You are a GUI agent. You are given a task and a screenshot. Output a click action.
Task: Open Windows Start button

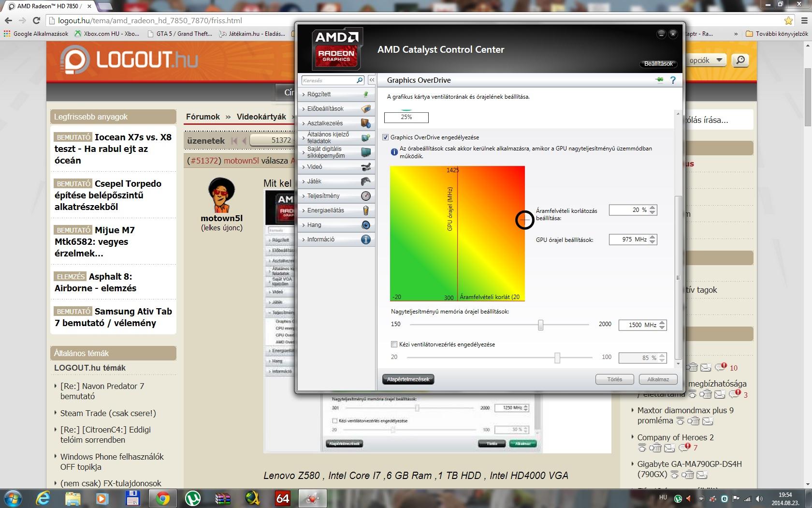click(x=13, y=498)
